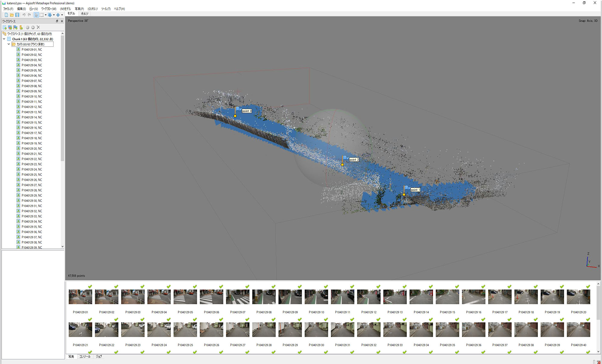The width and height of the screenshot is (602, 364).
Task: Click the Perspective 30° view label
Action: [78, 21]
